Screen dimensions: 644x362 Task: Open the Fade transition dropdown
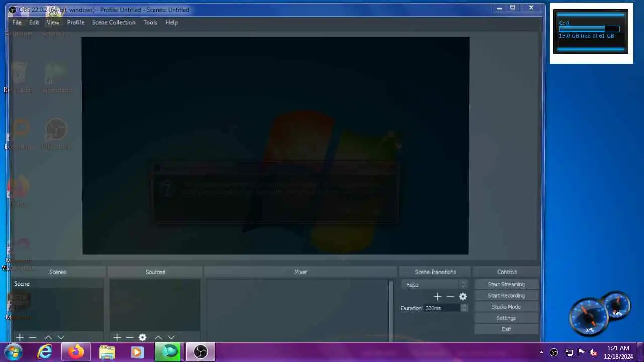(x=435, y=285)
